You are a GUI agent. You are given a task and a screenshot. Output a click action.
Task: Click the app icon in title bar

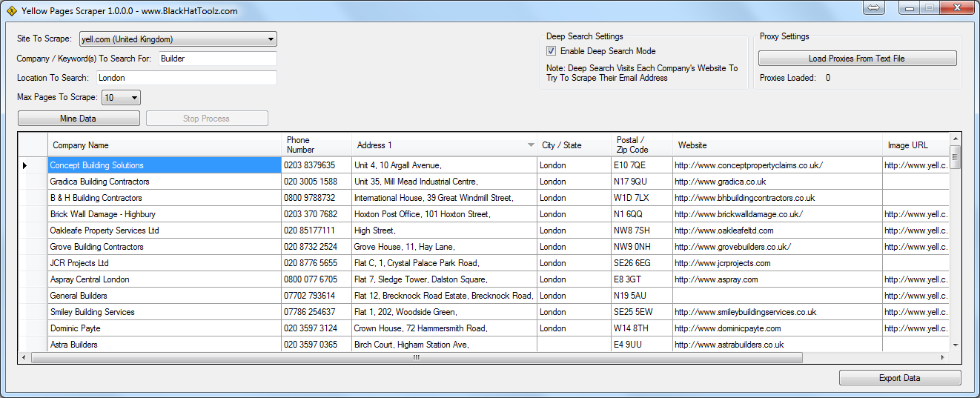(x=11, y=11)
